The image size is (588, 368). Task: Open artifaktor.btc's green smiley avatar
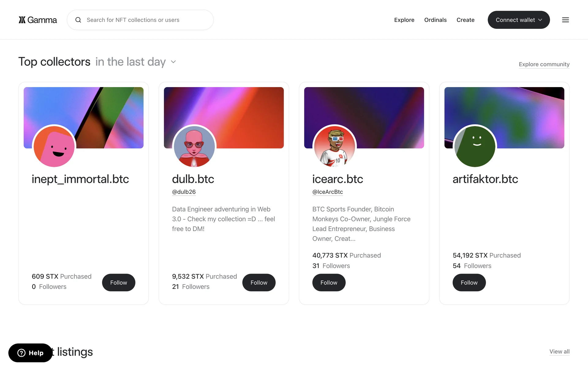pyautogui.click(x=475, y=146)
